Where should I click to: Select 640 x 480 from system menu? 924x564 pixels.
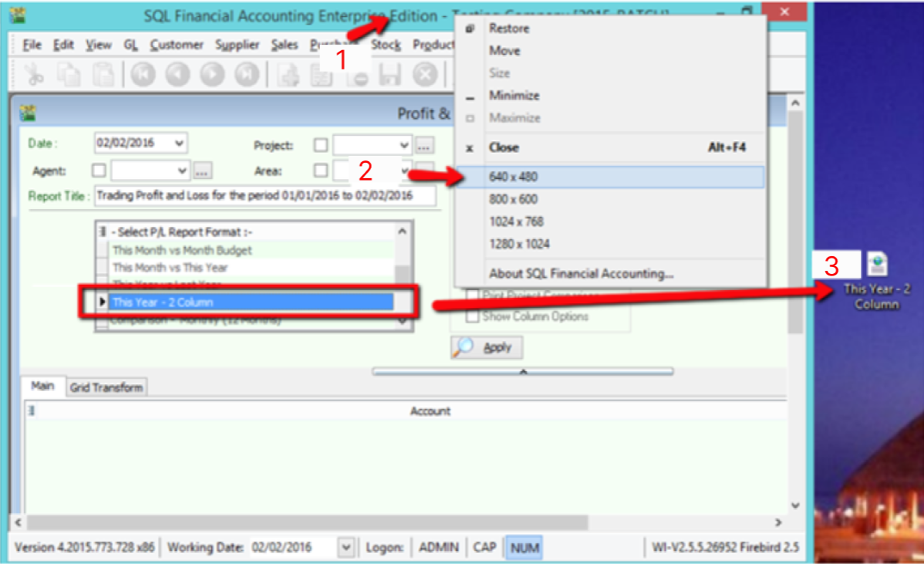(514, 177)
